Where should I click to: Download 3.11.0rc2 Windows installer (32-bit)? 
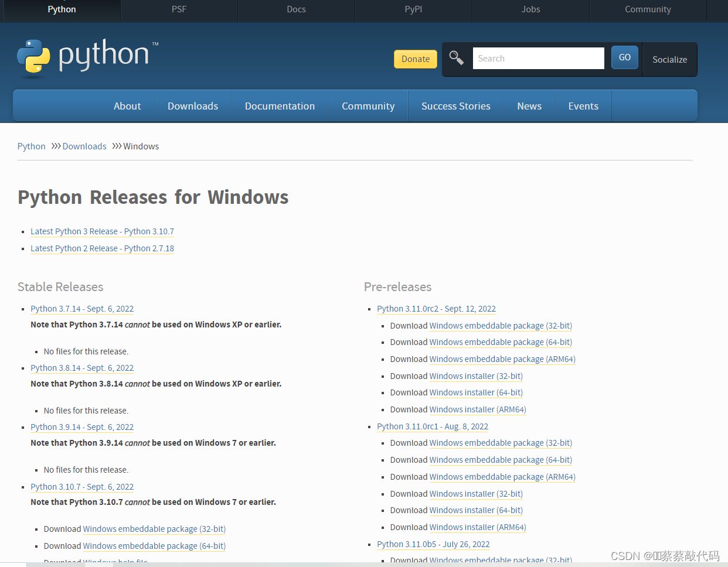[476, 376]
